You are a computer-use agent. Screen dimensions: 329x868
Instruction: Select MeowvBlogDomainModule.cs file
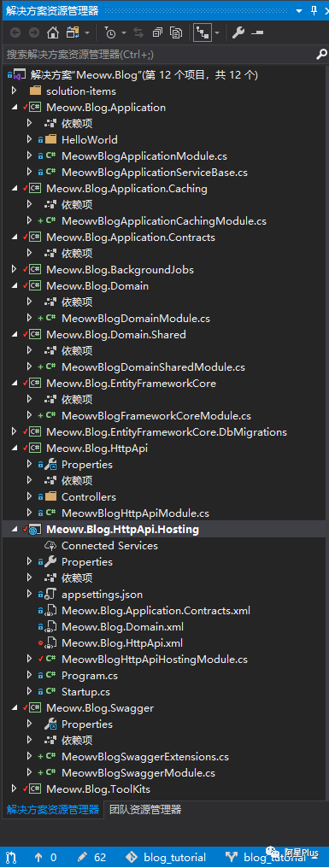pos(136,319)
